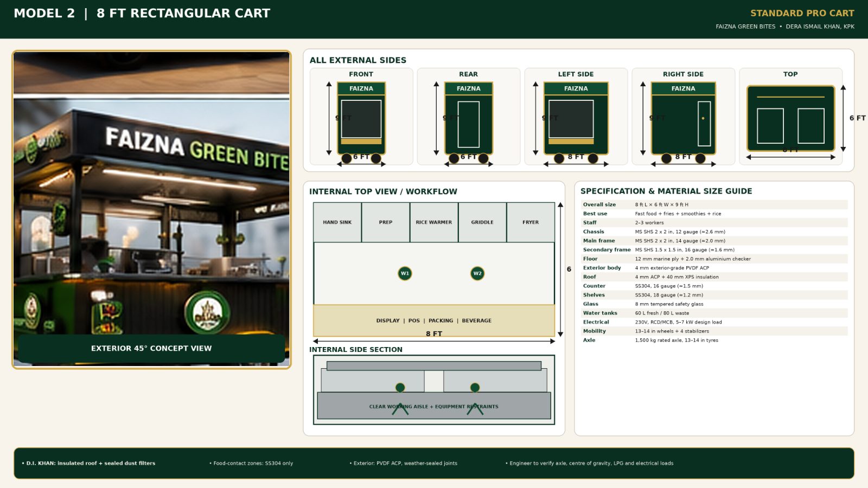Viewport: 868px width, 488px height.
Task: Click 'SPECIFICATION & MATERIAL SIZE GUIDE' heading
Action: pos(666,191)
